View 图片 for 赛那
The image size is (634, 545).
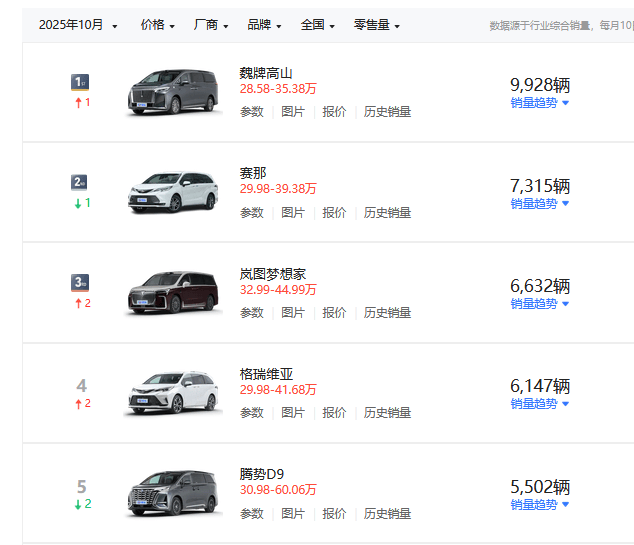(293, 213)
